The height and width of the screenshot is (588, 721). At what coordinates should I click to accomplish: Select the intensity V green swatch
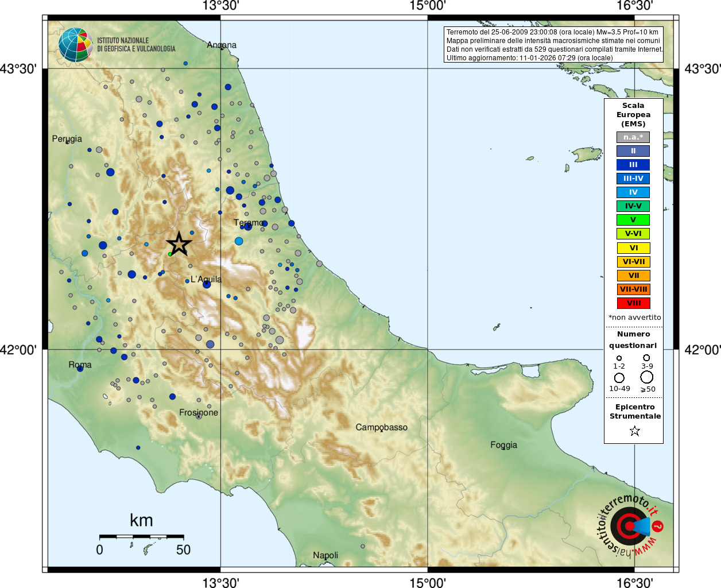(633, 220)
